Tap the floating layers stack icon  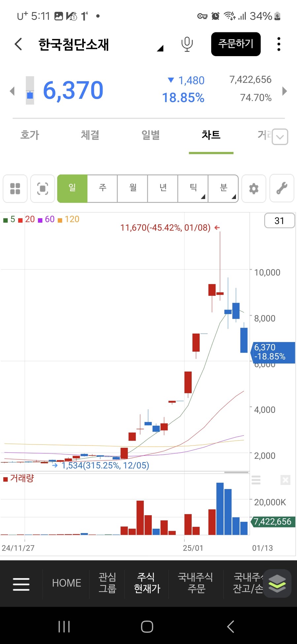[x=277, y=583]
